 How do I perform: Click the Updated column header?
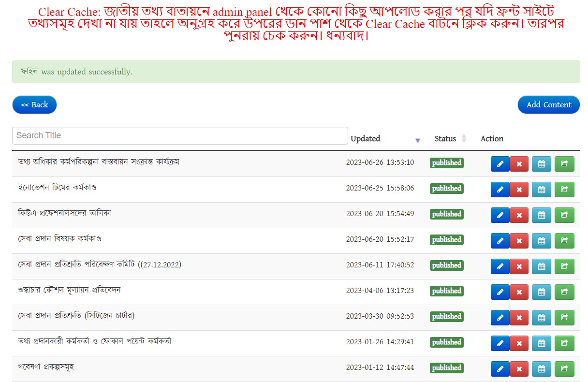[365, 139]
